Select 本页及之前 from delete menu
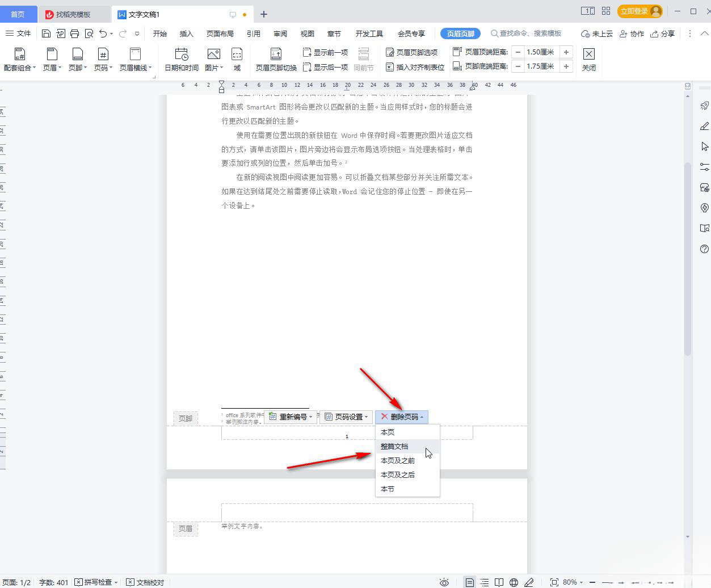 (x=407, y=460)
